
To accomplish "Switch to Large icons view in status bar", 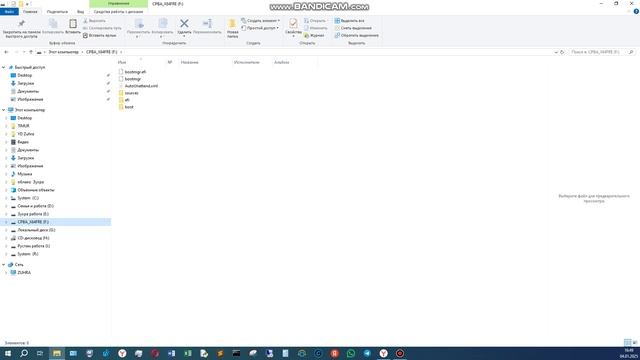I will click(x=635, y=342).
